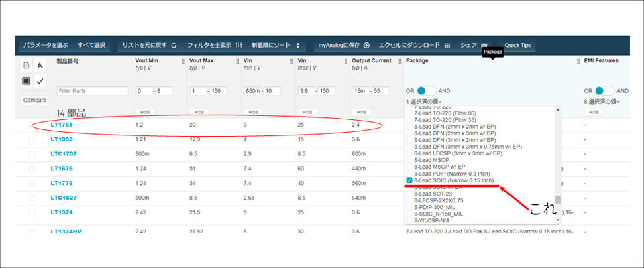Viewport: 644px width, 268px height.
Task: Check 8-Lead SOT-23 option
Action: (409, 194)
